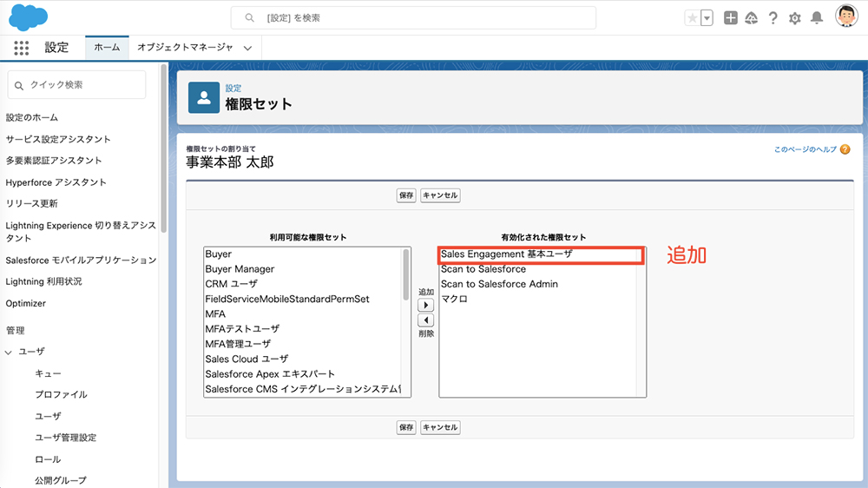Click the available permission sets list scrollbar
This screenshot has height=488, width=868.
[406, 275]
